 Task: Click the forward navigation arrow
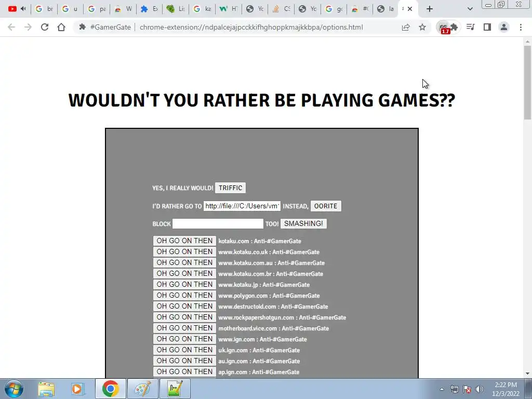pyautogui.click(x=28, y=27)
